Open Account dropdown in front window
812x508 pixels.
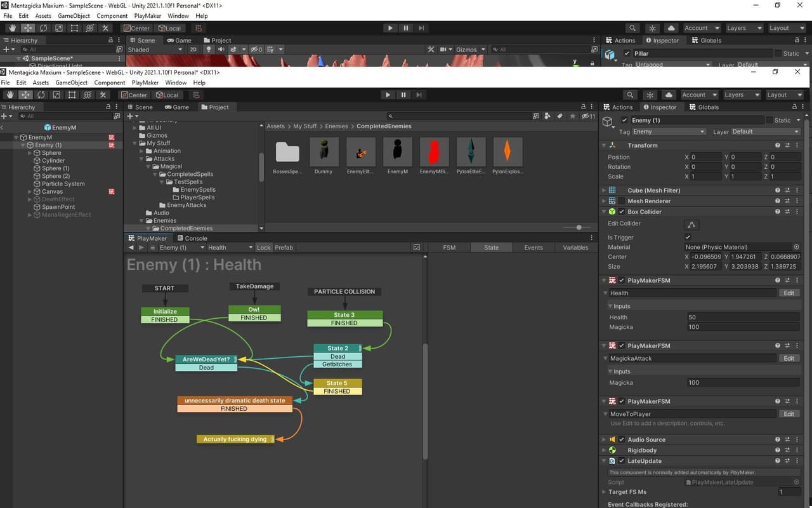tap(699, 95)
